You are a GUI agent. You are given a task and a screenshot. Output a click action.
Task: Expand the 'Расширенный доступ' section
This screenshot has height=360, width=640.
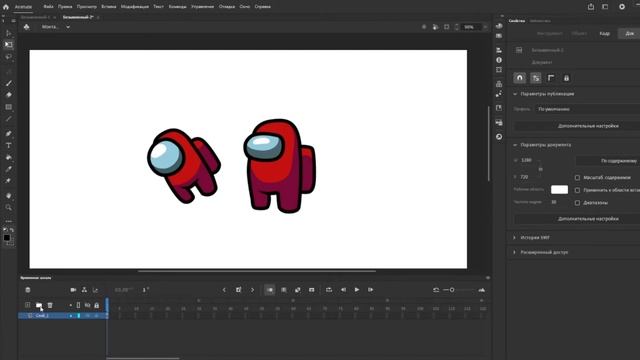(515, 252)
